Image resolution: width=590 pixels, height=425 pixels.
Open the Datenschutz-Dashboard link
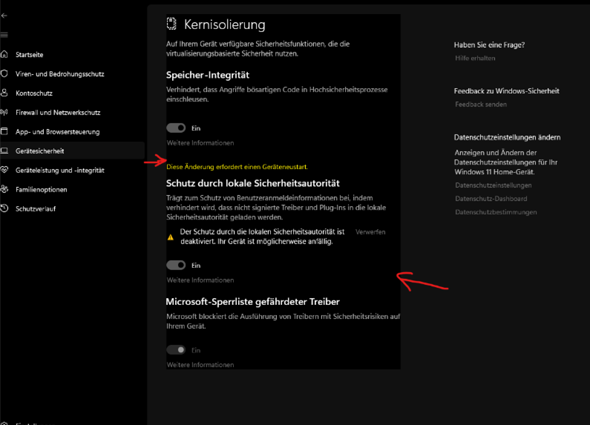(x=491, y=199)
